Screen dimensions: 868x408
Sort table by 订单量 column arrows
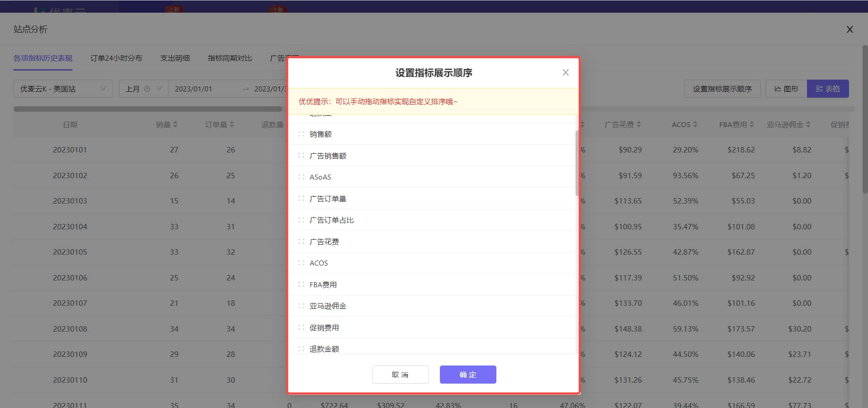pyautogui.click(x=232, y=124)
